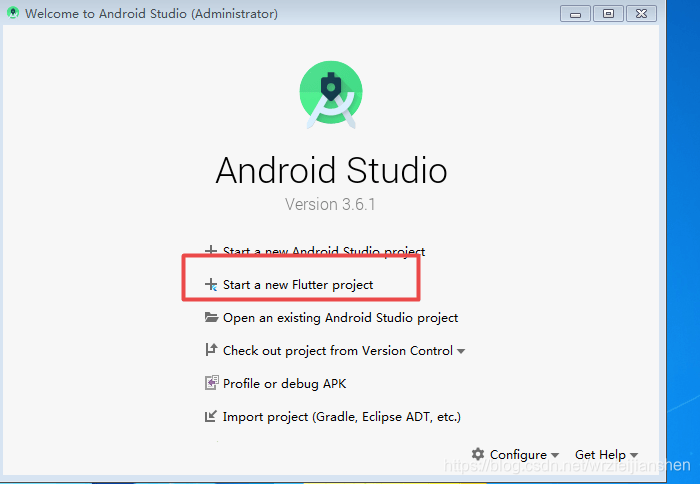Open an existing Android Studio project
Viewport: 700px width, 484px height.
coord(340,318)
